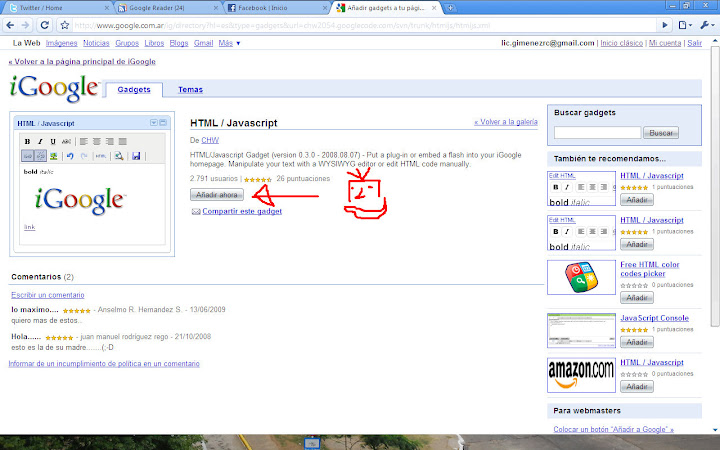Open Compartir este gadget link
This screenshot has width=720, height=450.
pos(242,211)
